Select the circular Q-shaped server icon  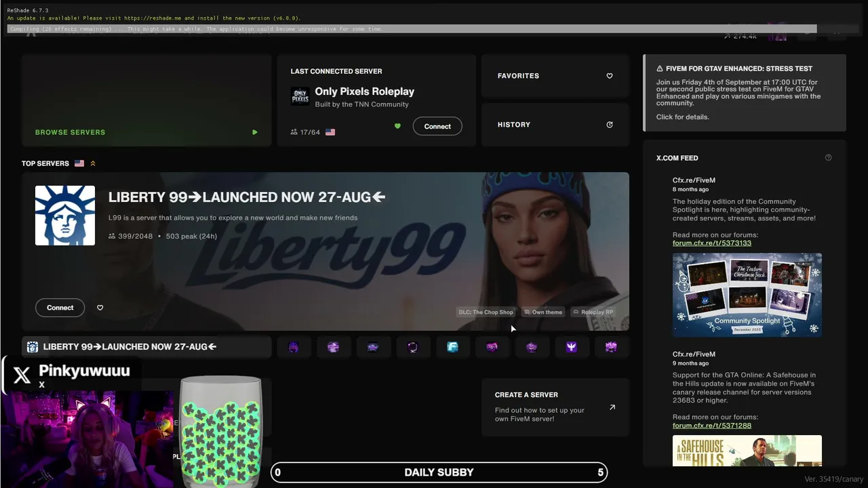(413, 347)
